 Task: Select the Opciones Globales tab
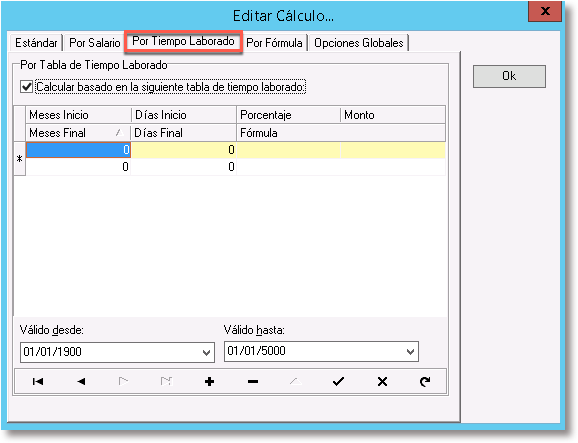pos(359,43)
